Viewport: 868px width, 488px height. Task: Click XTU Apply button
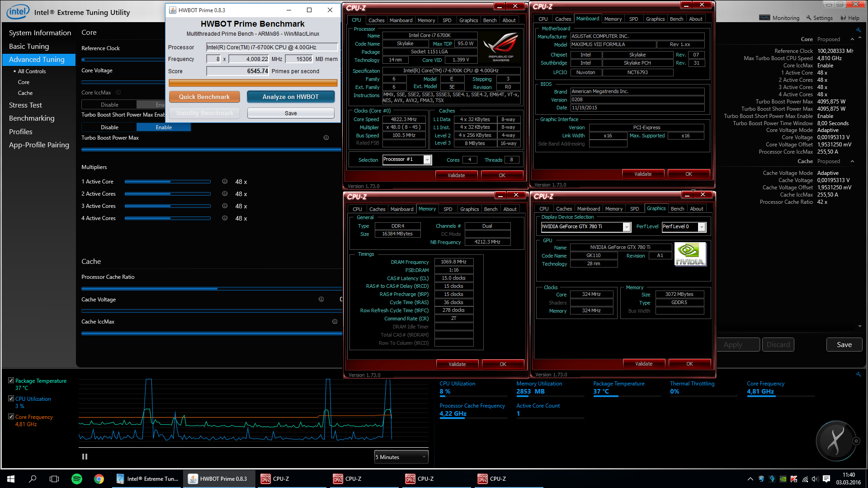click(x=738, y=345)
